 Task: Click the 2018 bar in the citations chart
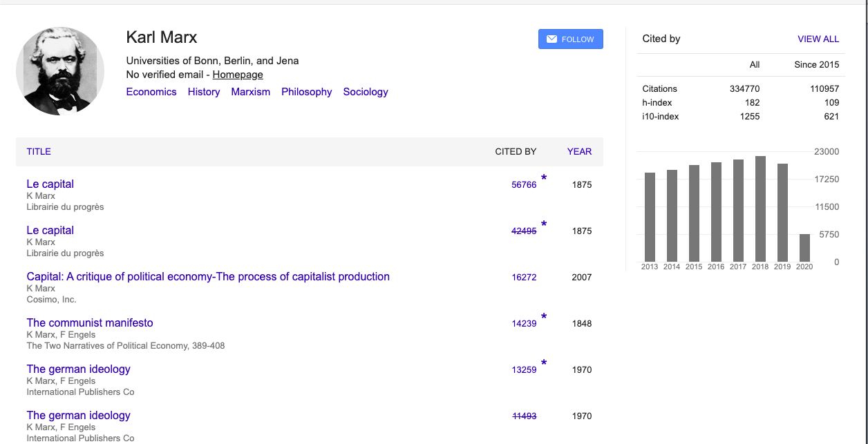760,209
